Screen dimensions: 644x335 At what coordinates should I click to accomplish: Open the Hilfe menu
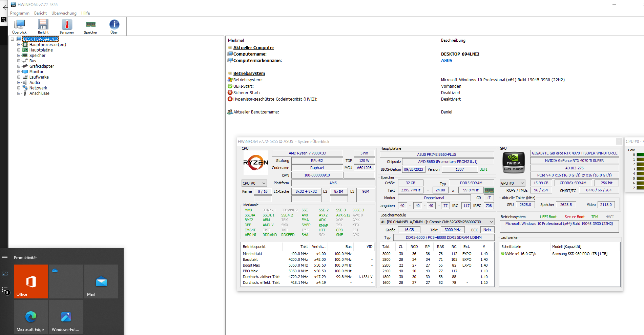[x=85, y=13]
